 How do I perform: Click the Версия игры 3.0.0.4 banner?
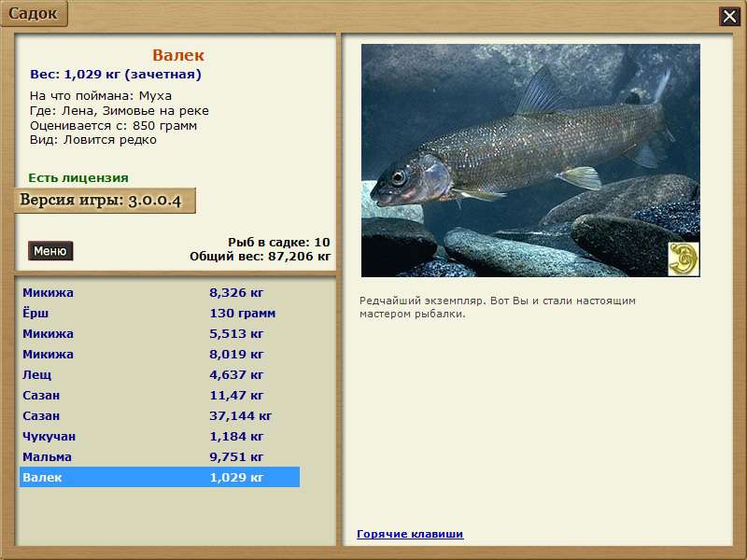click(x=106, y=201)
